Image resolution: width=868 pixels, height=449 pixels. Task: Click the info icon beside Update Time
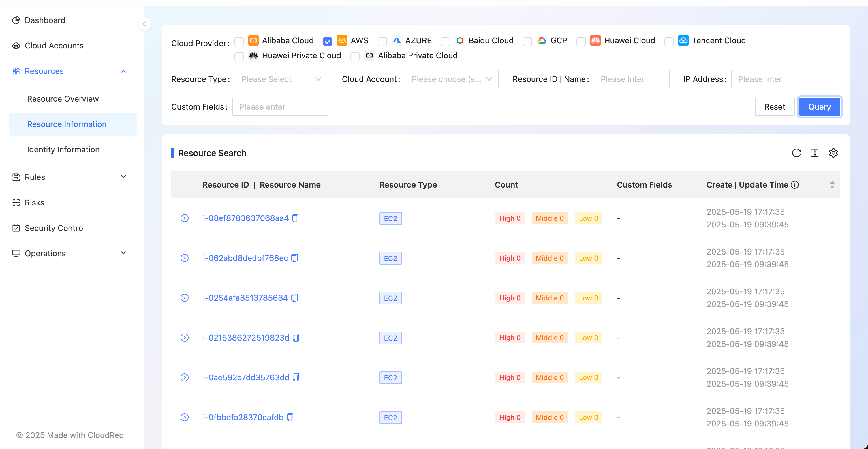794,185
